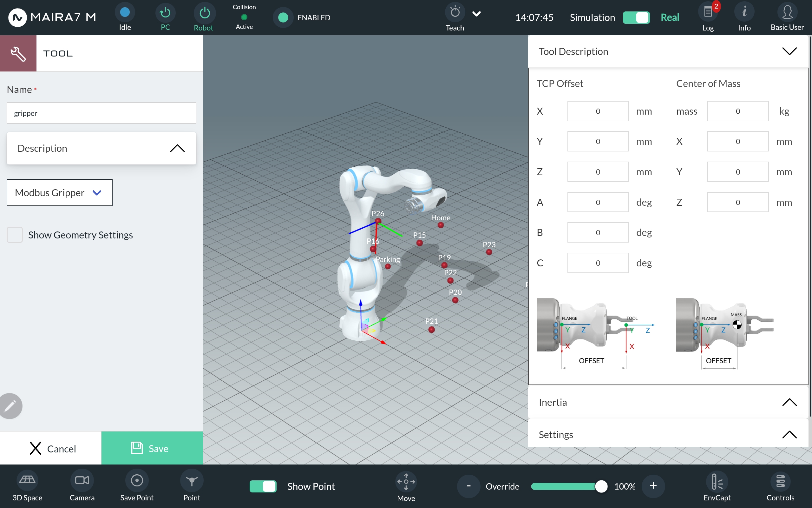
Task: Collapse the Description section
Action: tap(101, 148)
